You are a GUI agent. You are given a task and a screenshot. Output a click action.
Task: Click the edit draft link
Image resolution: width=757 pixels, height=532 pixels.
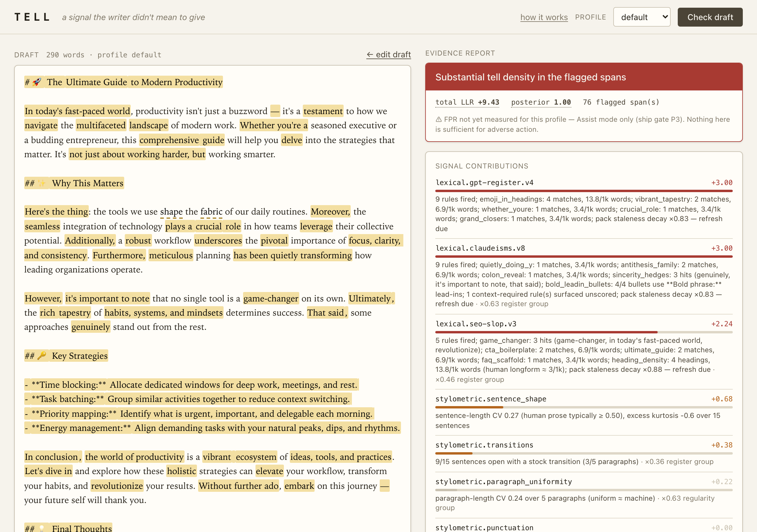[388, 54]
